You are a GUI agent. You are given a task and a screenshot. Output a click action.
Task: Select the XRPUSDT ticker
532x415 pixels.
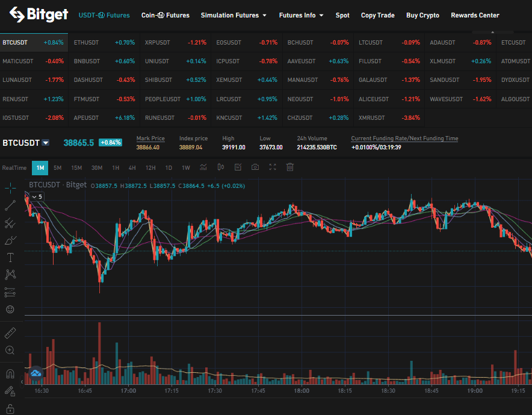click(175, 42)
